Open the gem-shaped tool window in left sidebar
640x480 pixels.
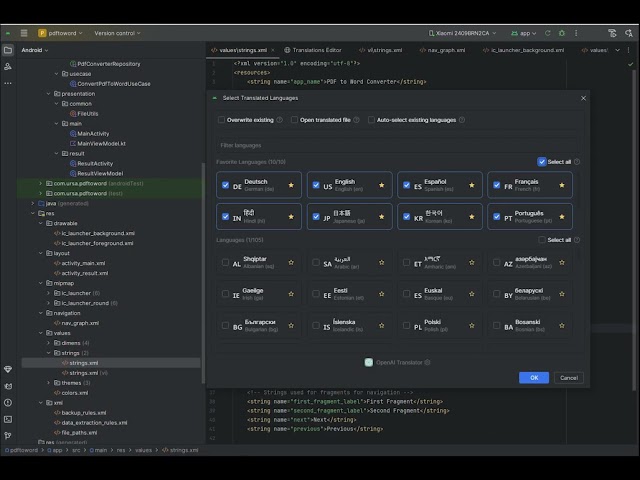point(8,369)
